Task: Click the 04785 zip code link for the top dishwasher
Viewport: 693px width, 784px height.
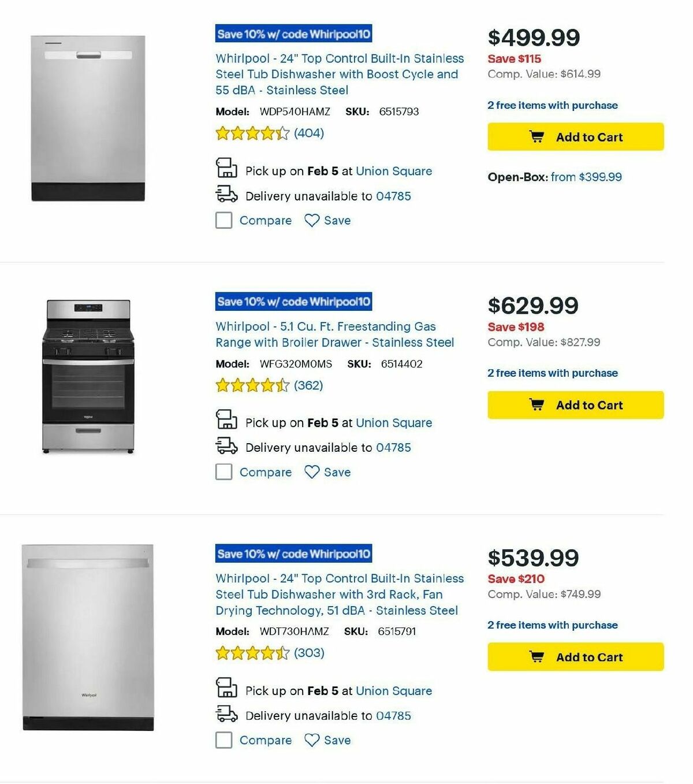Action: 393,196
